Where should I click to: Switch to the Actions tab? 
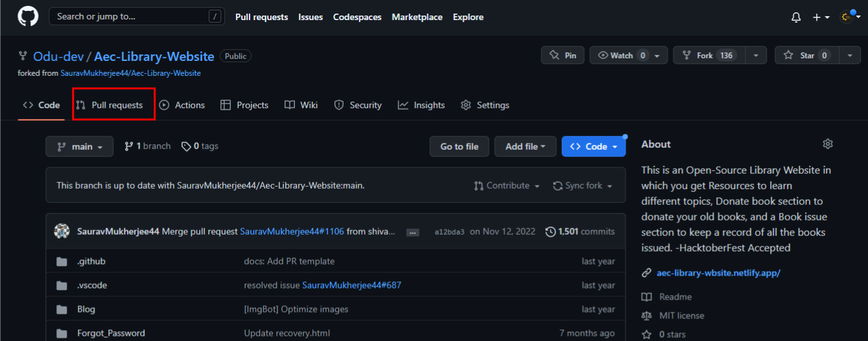pos(182,105)
